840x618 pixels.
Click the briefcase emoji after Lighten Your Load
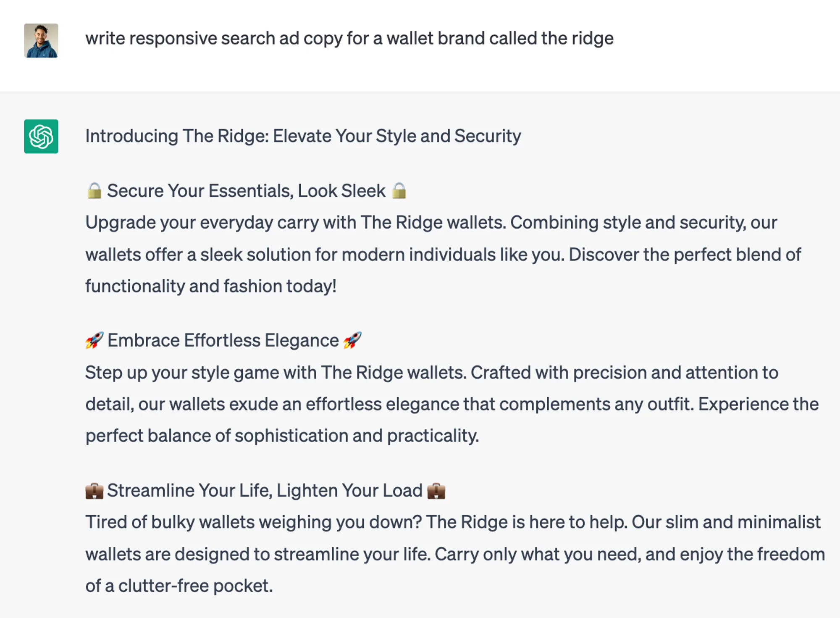click(x=436, y=491)
